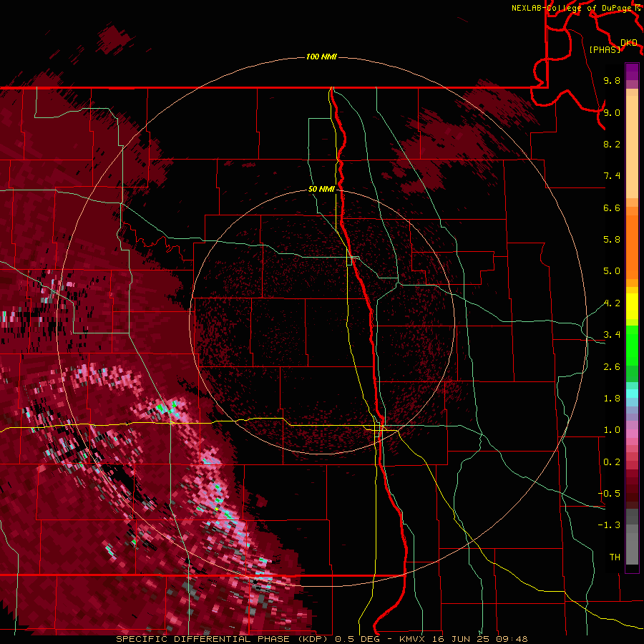Click the '7.4' legend value
Screen dimensions: 644x644
tap(612, 176)
